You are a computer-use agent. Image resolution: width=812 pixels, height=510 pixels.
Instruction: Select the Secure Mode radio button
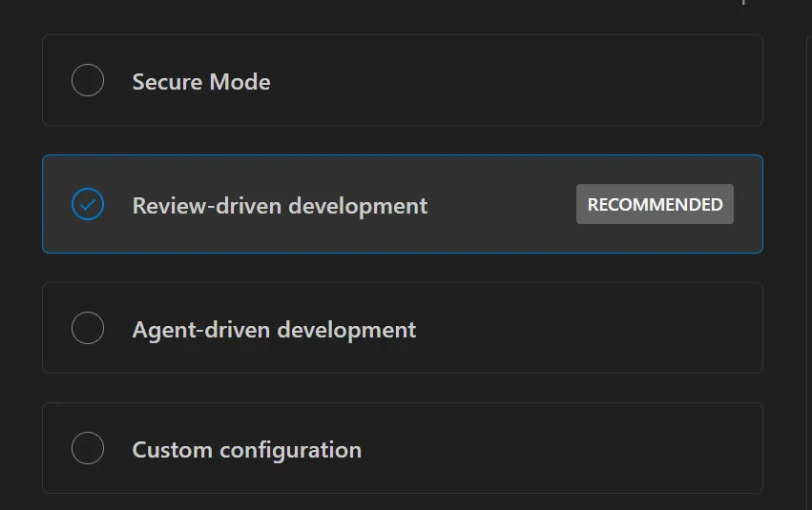click(x=88, y=80)
